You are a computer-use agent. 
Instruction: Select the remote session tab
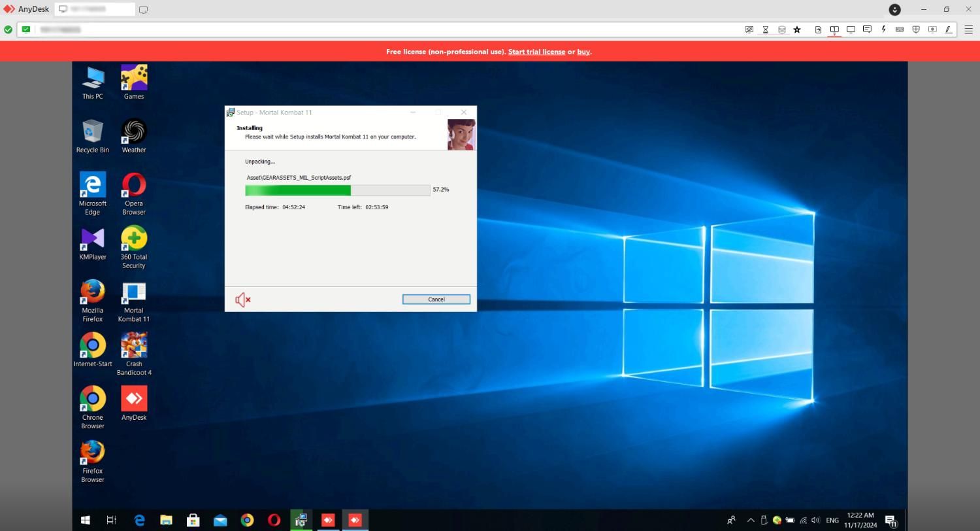click(x=95, y=9)
